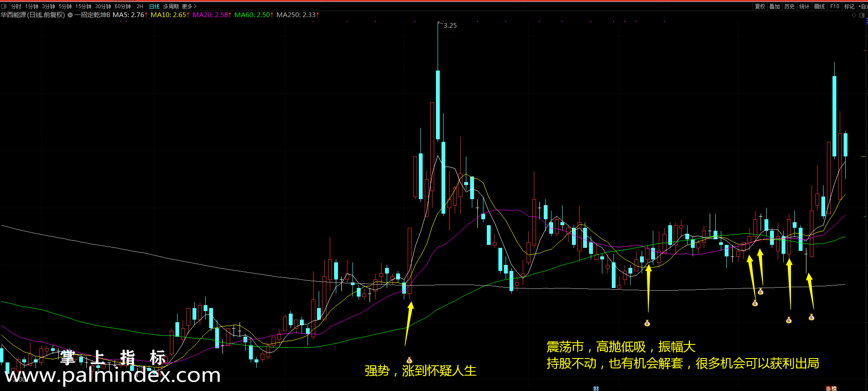
Task: Expand the 更多 periods menu
Action: pyautogui.click(x=189, y=6)
